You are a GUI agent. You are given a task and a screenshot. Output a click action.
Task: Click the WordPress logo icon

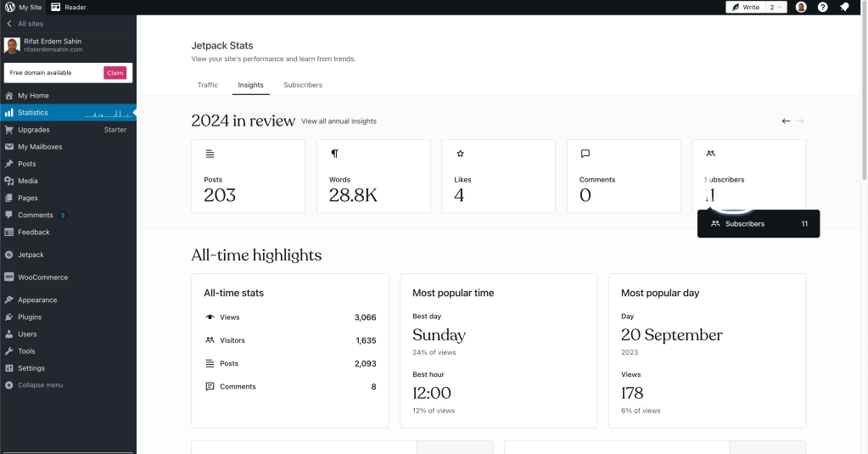click(x=10, y=7)
